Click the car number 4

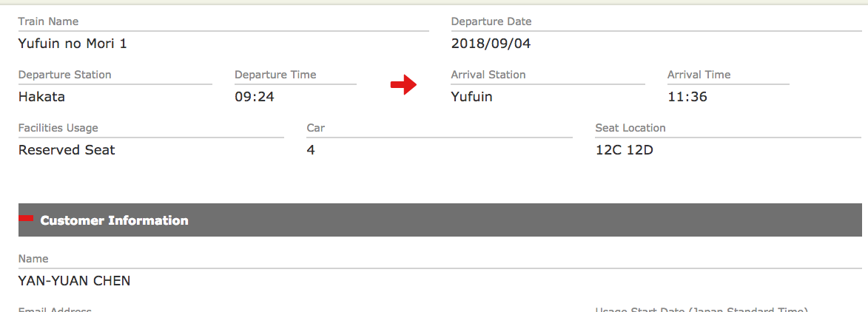311,150
